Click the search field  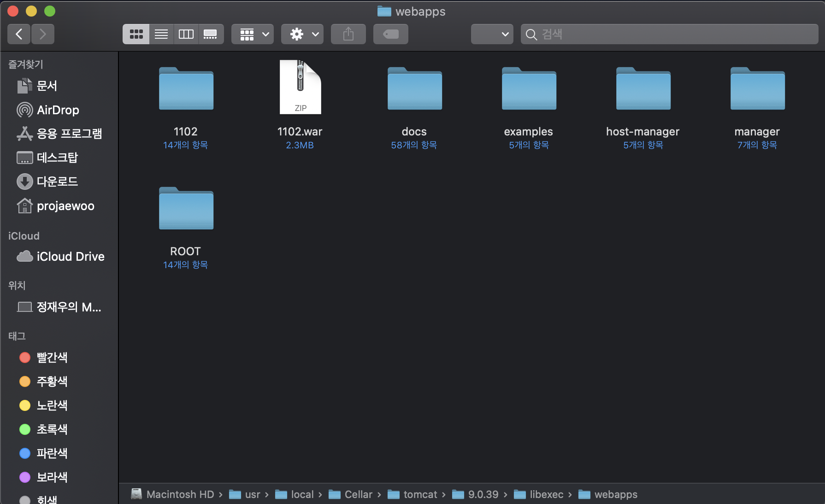point(669,34)
